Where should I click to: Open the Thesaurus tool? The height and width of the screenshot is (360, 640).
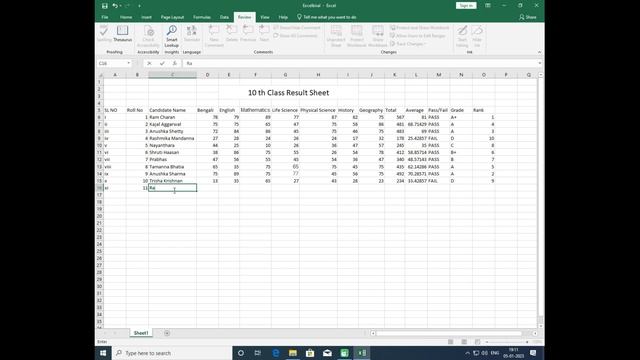tap(122, 34)
